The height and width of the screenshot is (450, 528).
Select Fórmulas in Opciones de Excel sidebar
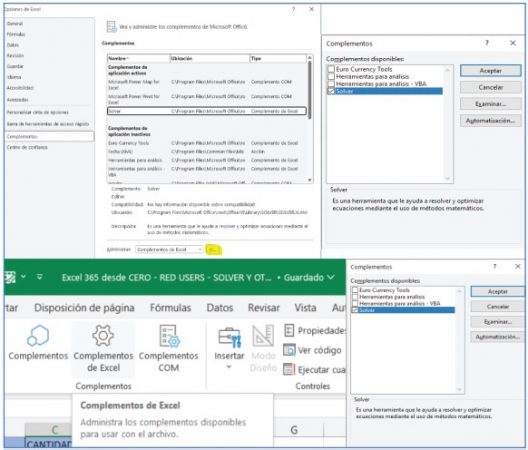(16, 34)
